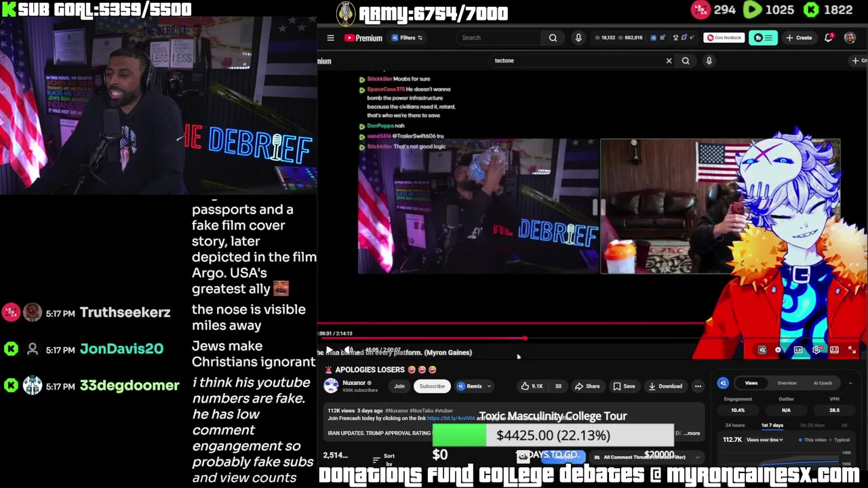This screenshot has height=488, width=868.
Task: Share the video
Action: click(587, 386)
